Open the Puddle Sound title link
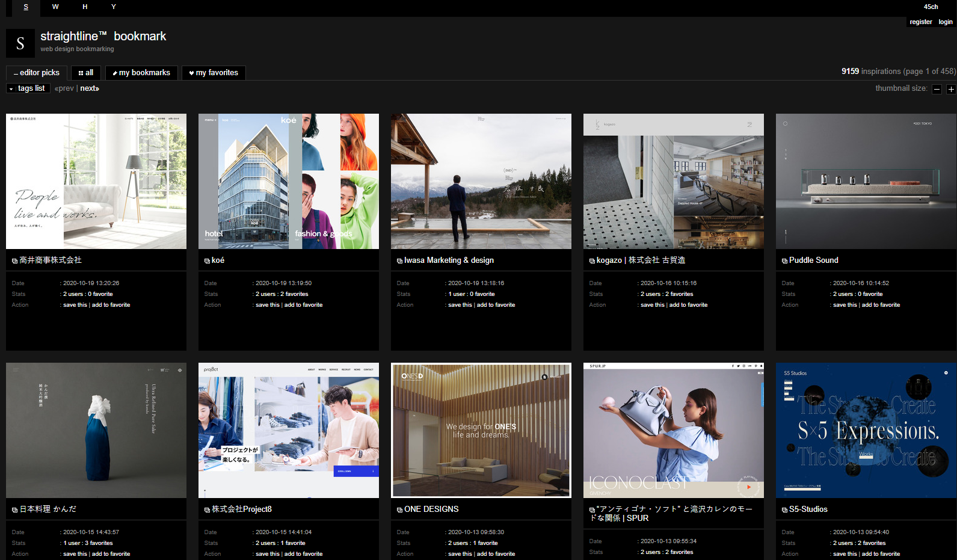957x560 pixels. (x=813, y=260)
